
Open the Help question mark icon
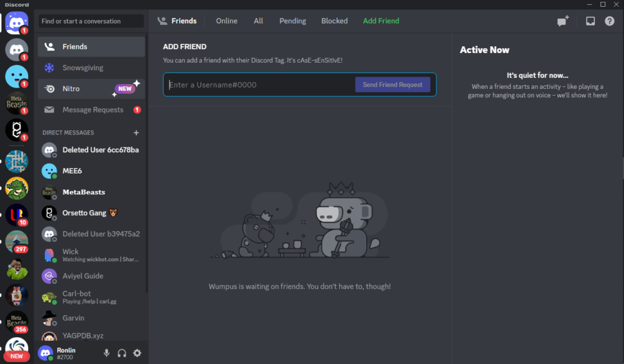(609, 21)
